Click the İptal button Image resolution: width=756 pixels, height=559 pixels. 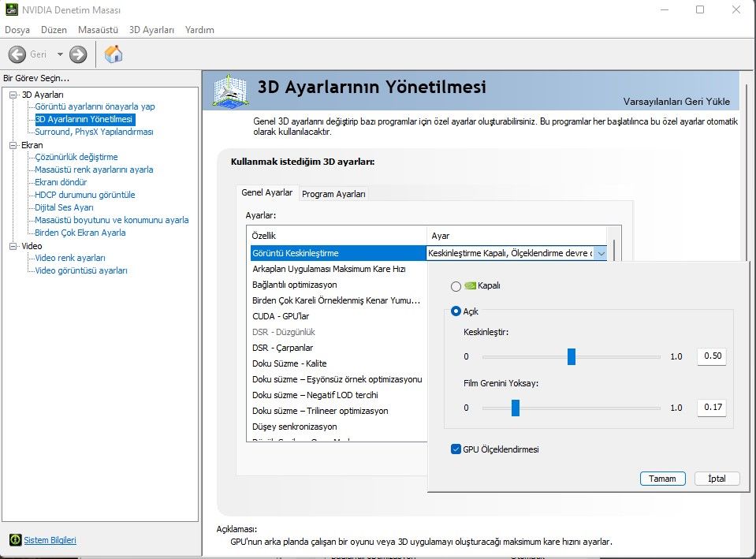tap(717, 479)
